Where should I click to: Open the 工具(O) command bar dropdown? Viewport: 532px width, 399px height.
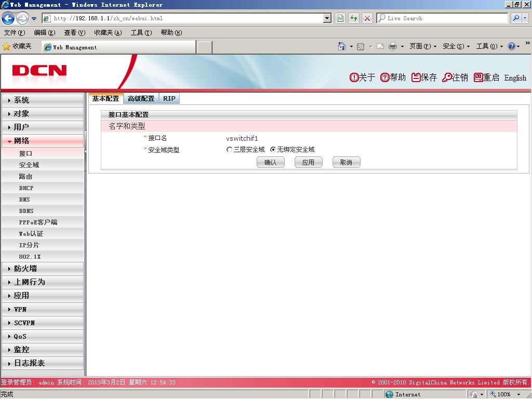click(x=489, y=46)
